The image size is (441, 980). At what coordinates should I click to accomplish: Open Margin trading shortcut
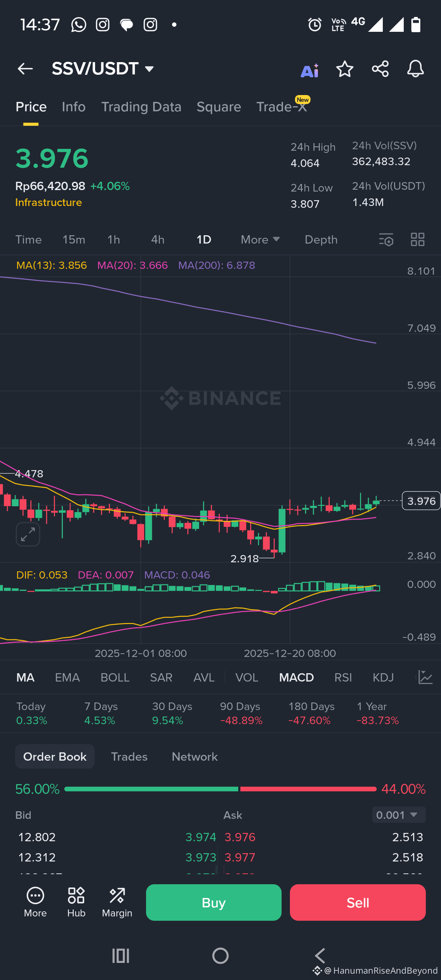(117, 902)
